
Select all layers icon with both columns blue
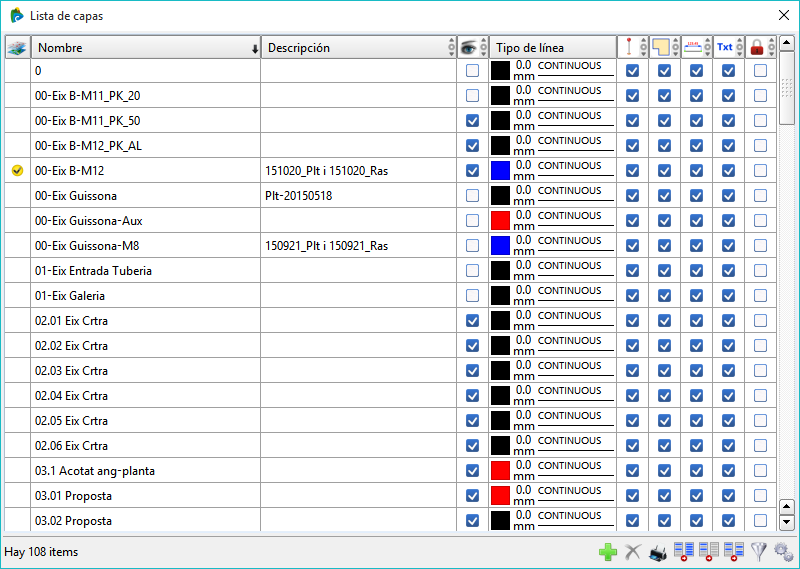coord(684,551)
